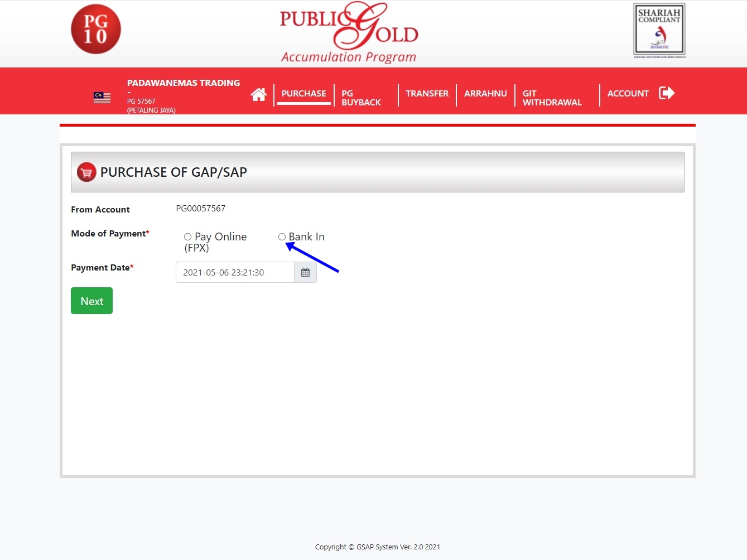
Task: Click the red shopping cart icon
Action: point(86,172)
